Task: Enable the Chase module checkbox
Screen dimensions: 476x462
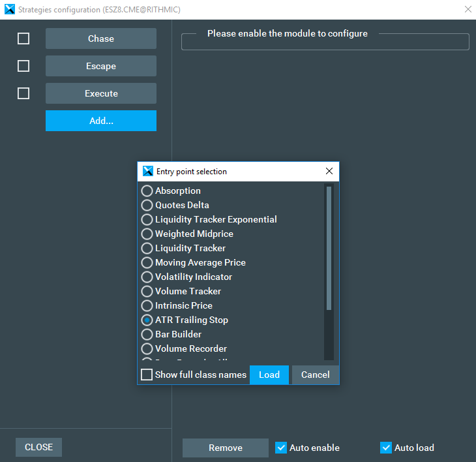Action: coord(23,38)
